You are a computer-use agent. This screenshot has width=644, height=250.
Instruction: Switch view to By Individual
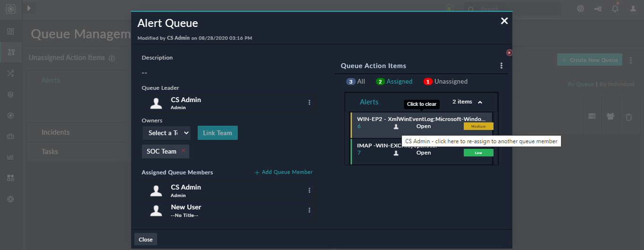click(617, 84)
